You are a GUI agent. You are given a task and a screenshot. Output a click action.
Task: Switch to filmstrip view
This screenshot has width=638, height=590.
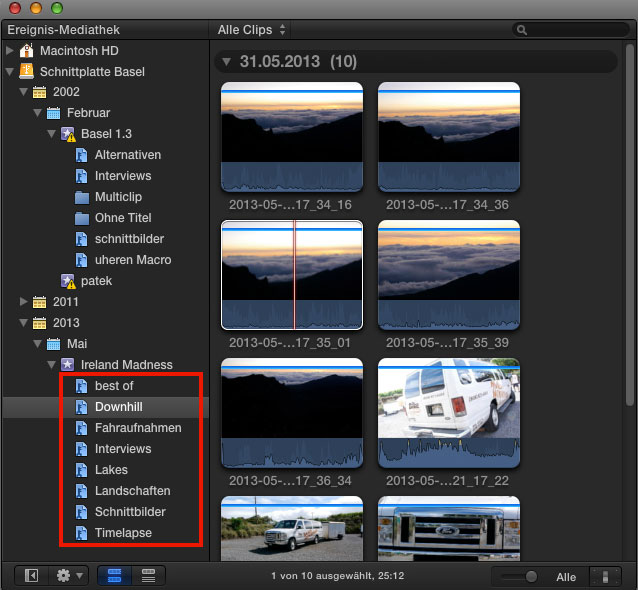coord(113,575)
